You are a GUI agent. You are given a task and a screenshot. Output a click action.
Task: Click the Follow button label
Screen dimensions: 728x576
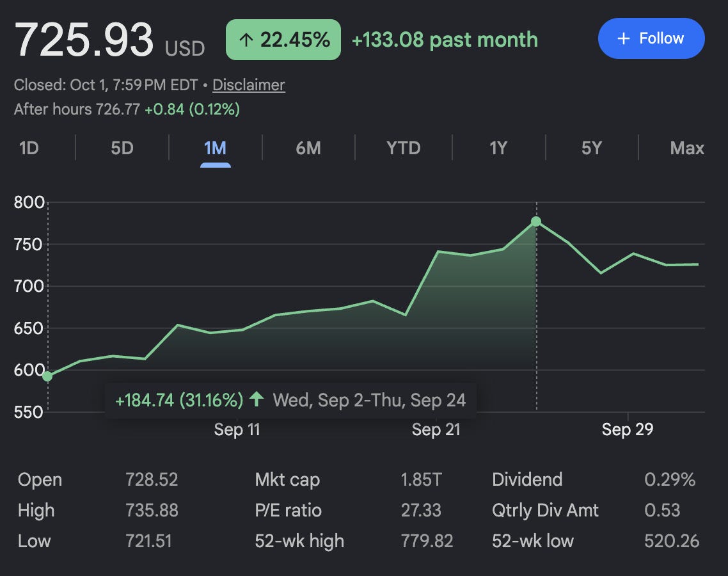pyautogui.click(x=661, y=38)
